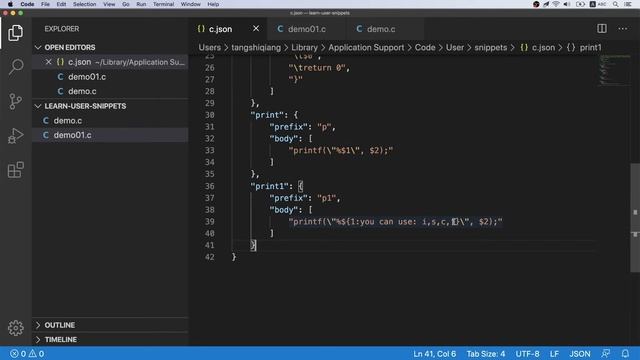This screenshot has width=640, height=360.
Task: Change language mode via JSON
Action: coord(580,353)
